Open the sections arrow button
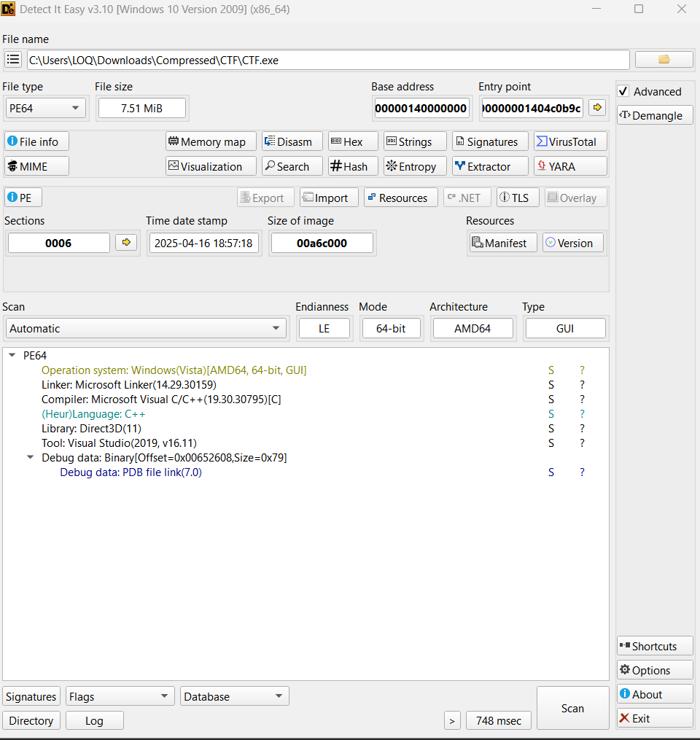 tap(126, 243)
